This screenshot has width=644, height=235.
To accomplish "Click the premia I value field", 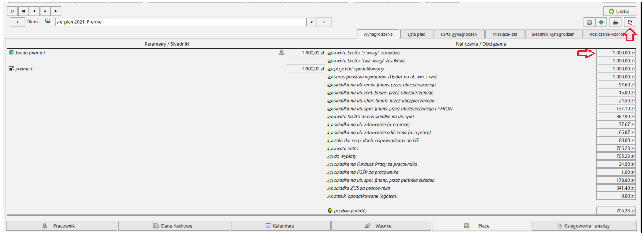I will coord(305,69).
